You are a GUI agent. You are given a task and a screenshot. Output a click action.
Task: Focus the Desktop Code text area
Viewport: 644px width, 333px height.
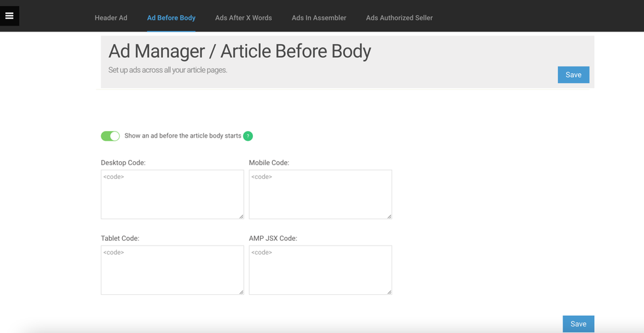point(172,194)
